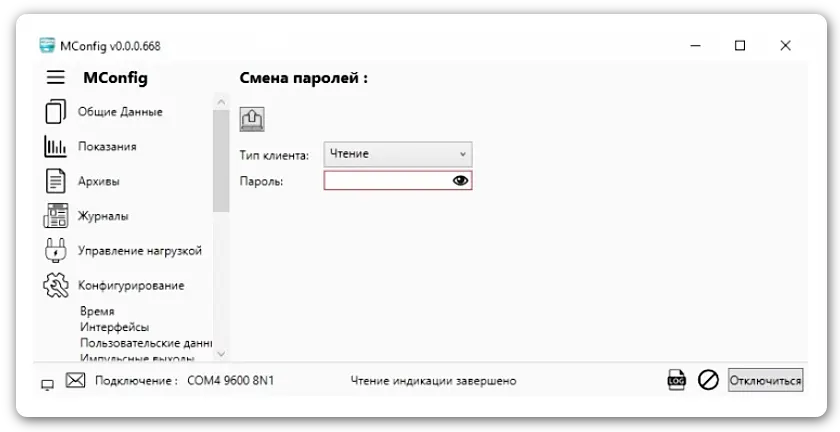Click the cancel circle-slash icon
This screenshot has height=432, width=840.
(708, 381)
